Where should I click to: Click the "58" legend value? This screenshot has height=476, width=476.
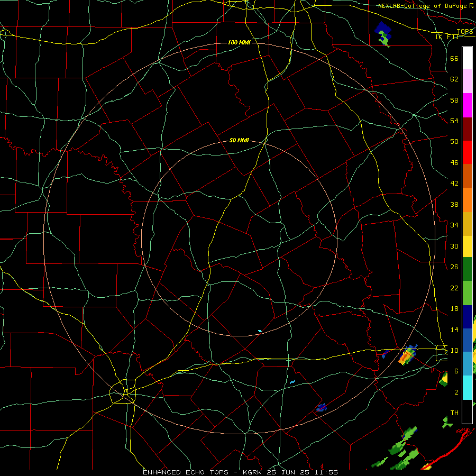[454, 100]
